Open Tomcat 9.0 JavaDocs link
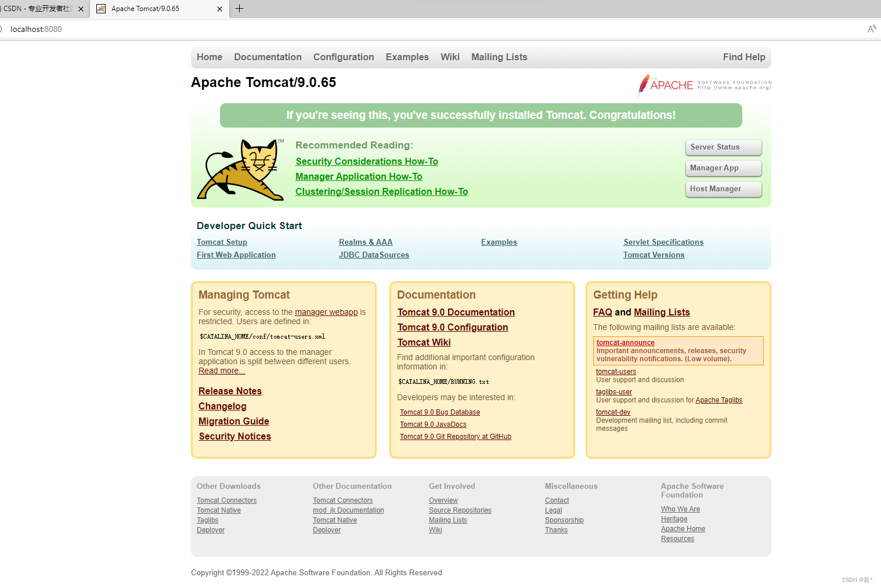 433,424
